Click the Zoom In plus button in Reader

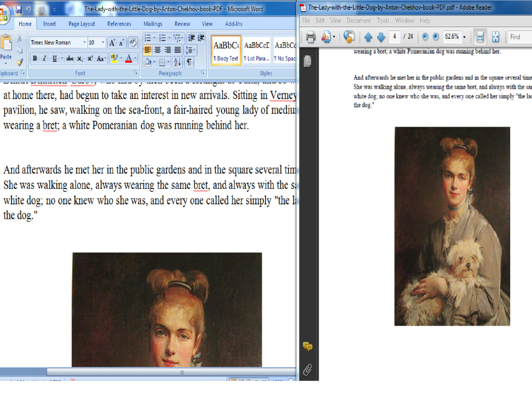436,37
